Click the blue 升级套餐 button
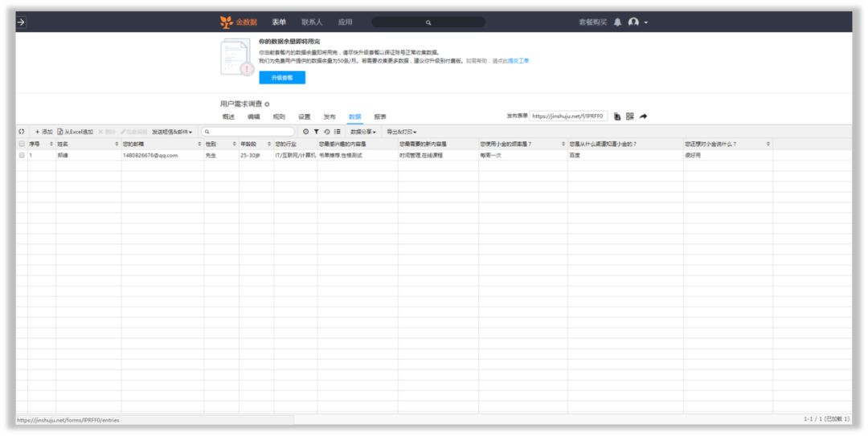The height and width of the screenshot is (436, 868). tap(282, 77)
